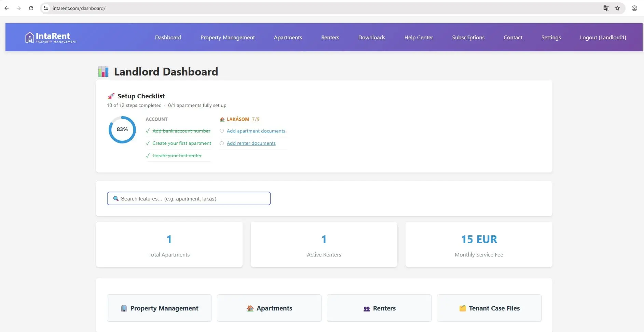Toggle the Add apartment documents circle
The image size is (644, 332).
pos(222,131)
